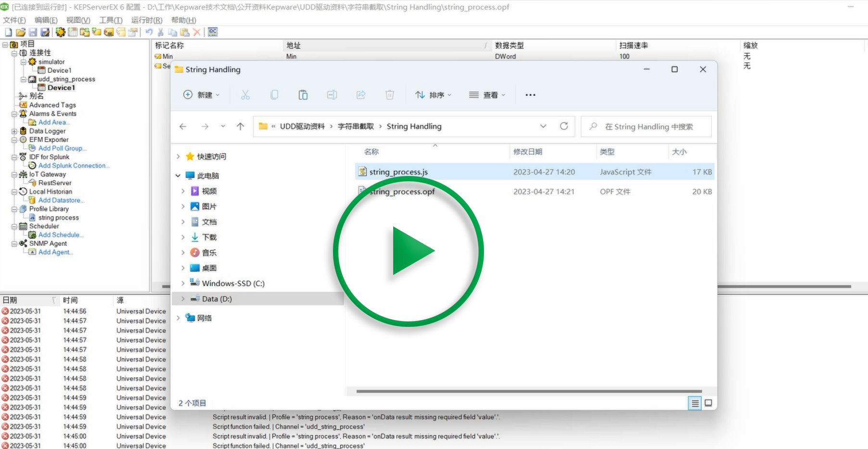Image resolution: width=868 pixels, height=449 pixels.
Task: Click the Undo arrow in KEPServerEX toolbar
Action: pyautogui.click(x=149, y=32)
